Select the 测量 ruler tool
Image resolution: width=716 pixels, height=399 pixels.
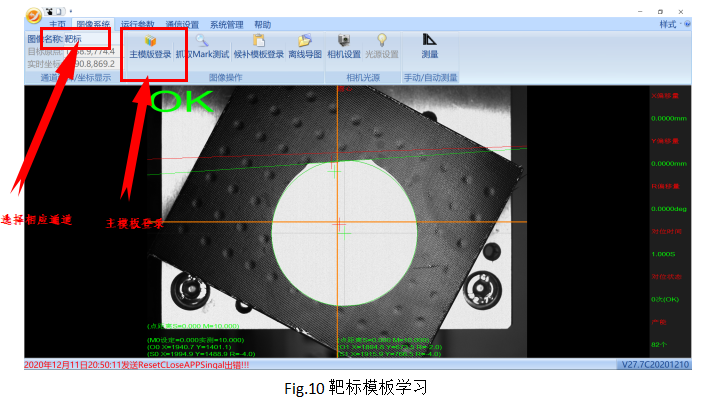(x=429, y=40)
